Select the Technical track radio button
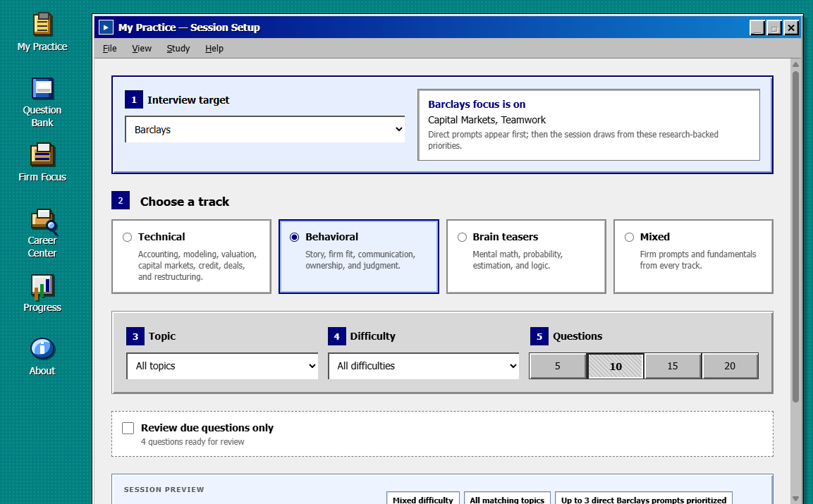This screenshot has width=813, height=504. pyautogui.click(x=127, y=237)
